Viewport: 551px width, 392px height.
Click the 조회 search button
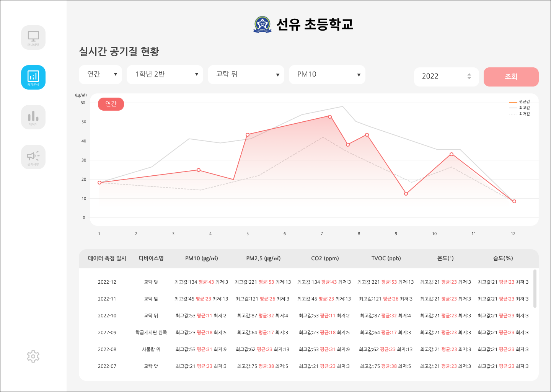[511, 77]
